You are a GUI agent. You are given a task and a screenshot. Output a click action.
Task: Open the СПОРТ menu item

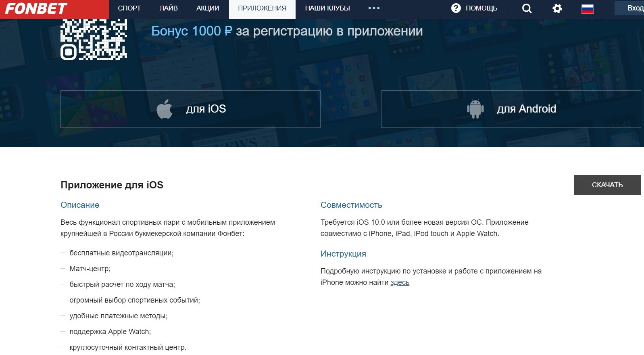pos(129,8)
